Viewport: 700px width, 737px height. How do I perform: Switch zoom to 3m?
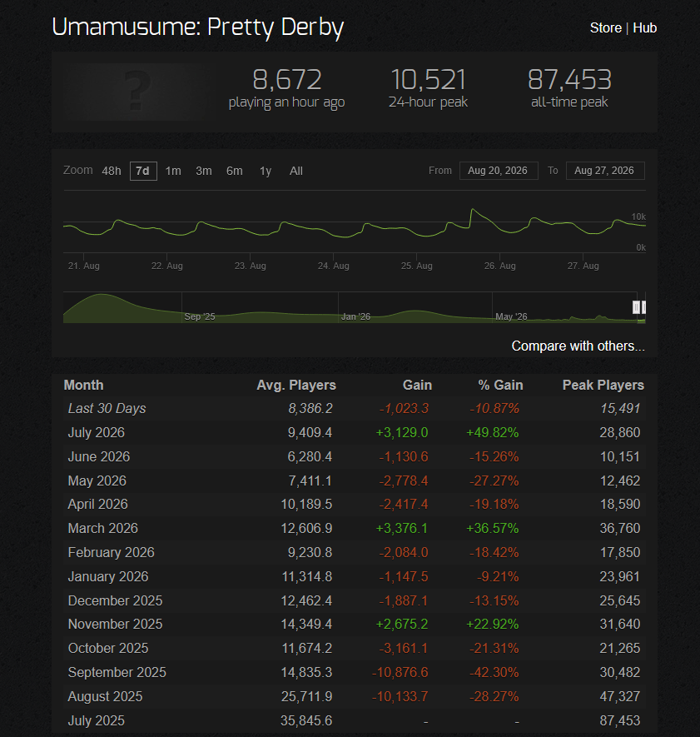[203, 171]
